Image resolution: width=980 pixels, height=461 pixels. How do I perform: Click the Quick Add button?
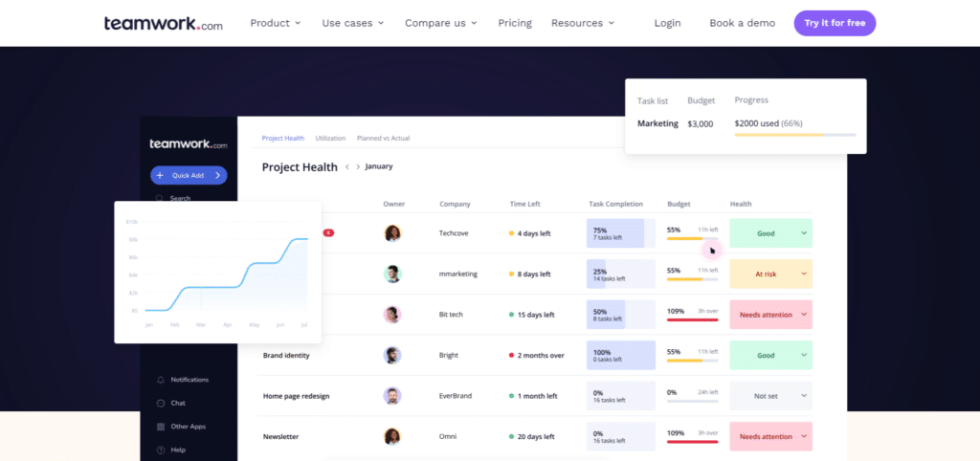pos(189,176)
